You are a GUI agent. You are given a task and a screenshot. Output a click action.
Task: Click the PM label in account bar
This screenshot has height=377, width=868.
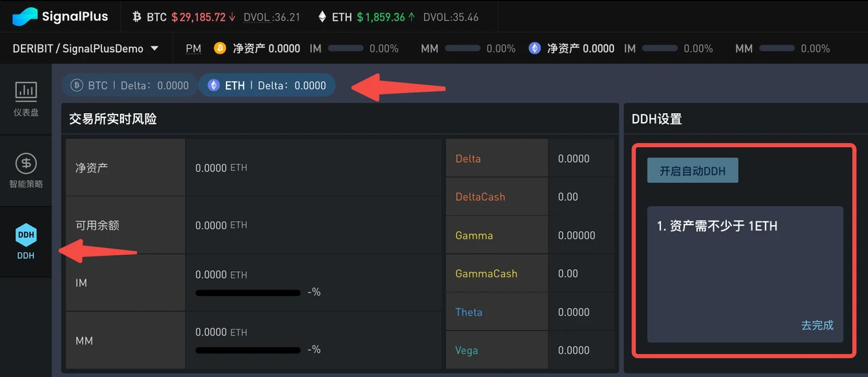[x=193, y=48]
